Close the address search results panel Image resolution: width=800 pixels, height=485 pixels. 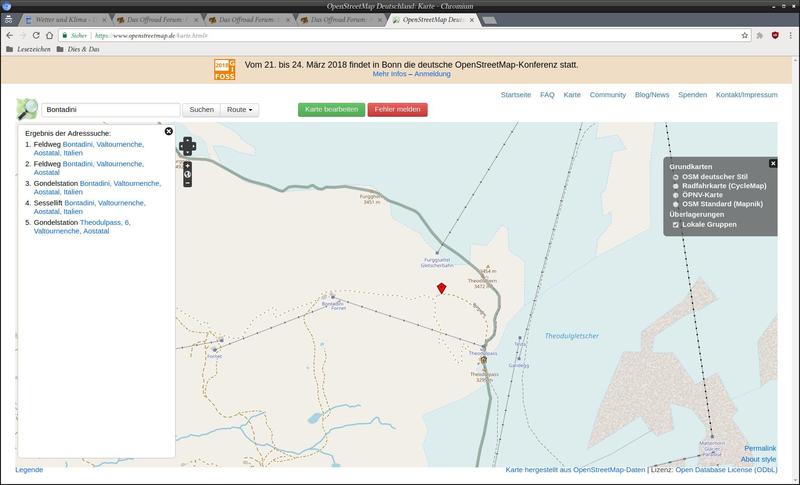[168, 132]
